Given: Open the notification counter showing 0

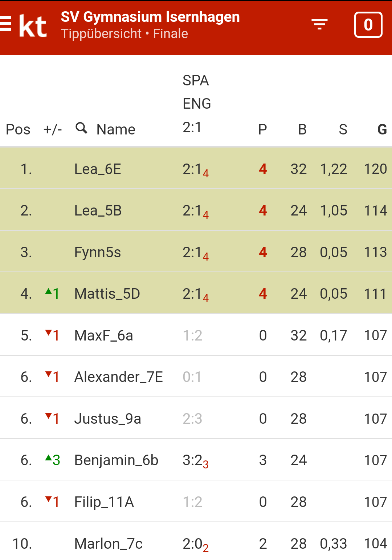Looking at the screenshot, I should click(x=368, y=25).
